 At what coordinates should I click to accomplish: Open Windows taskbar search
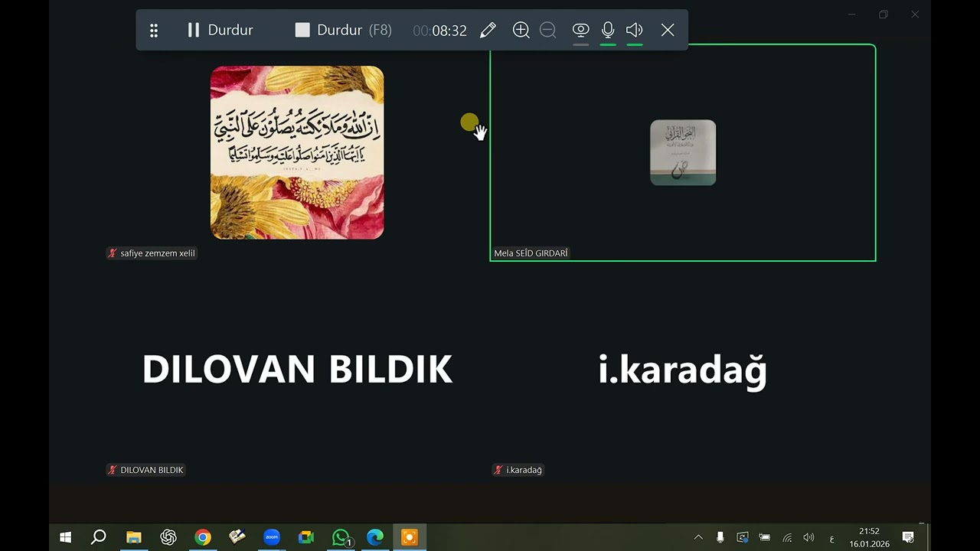99,537
